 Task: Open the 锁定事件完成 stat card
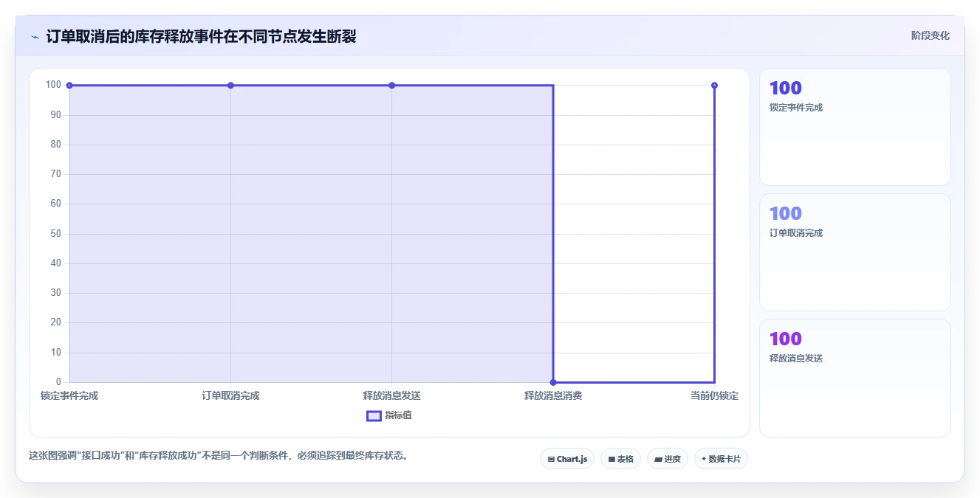(x=855, y=127)
